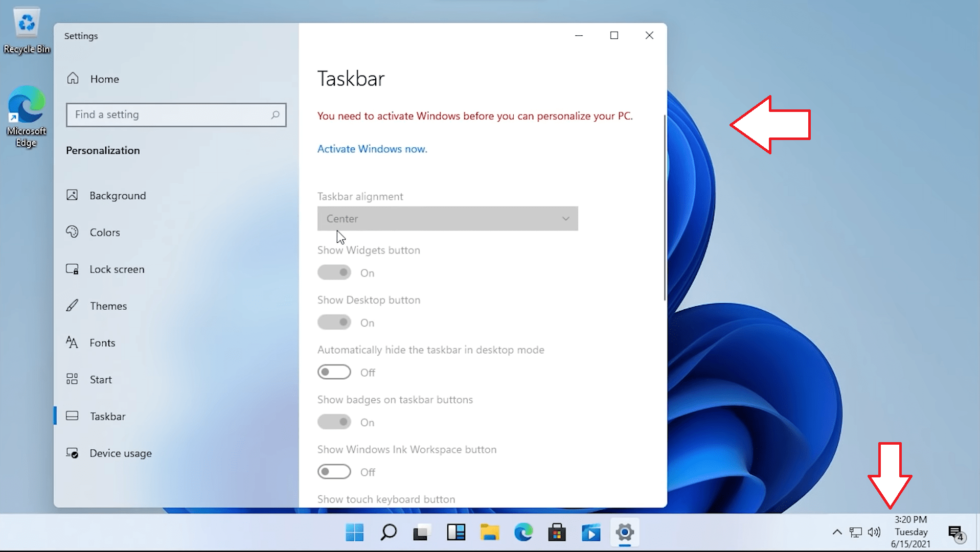Minimize the Settings window

579,35
